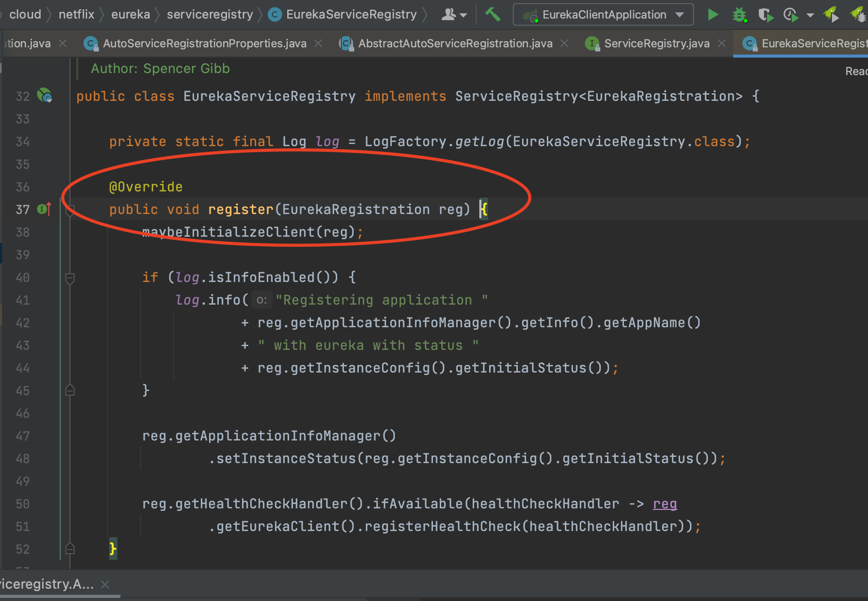
Task: Close the AbstractAutoServiceRegistration.java tab
Action: click(x=564, y=44)
